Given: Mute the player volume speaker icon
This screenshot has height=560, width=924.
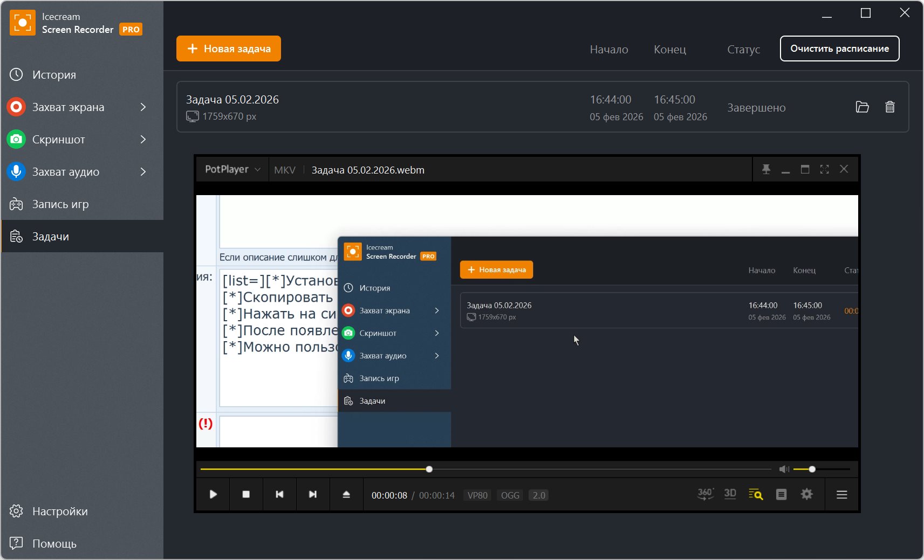Looking at the screenshot, I should tap(784, 469).
